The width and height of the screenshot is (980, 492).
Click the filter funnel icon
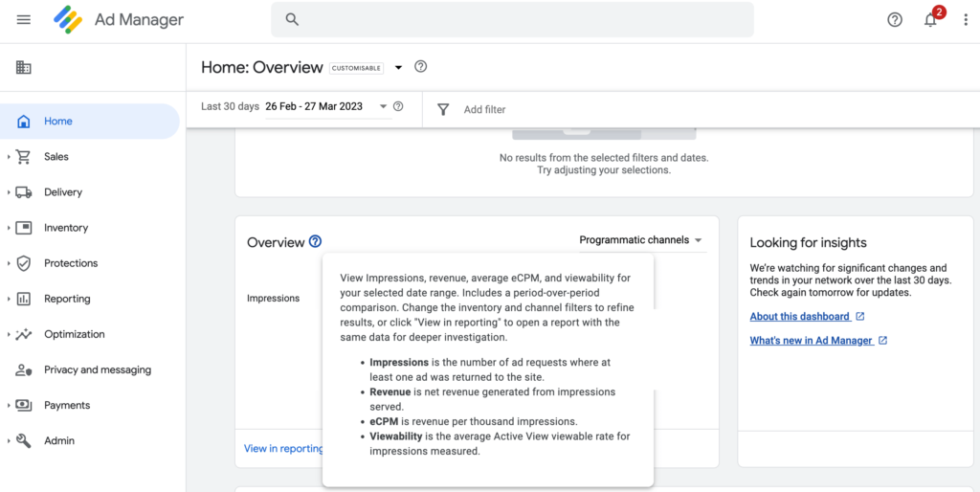[443, 109]
